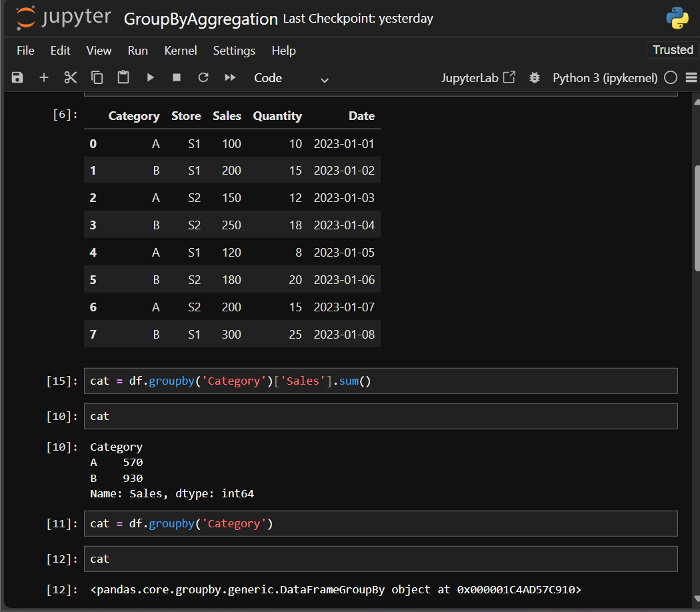Focus cell 10 containing cat
The image size is (700, 612).
(x=381, y=416)
